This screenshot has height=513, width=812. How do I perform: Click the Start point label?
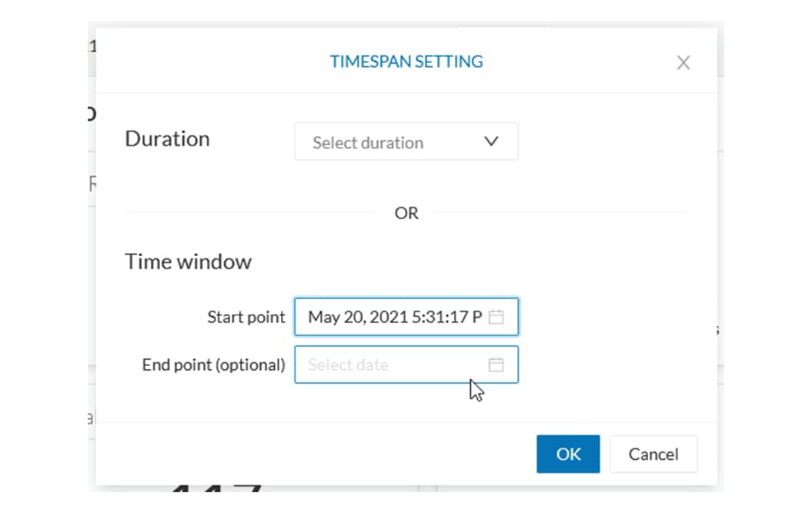pos(246,317)
